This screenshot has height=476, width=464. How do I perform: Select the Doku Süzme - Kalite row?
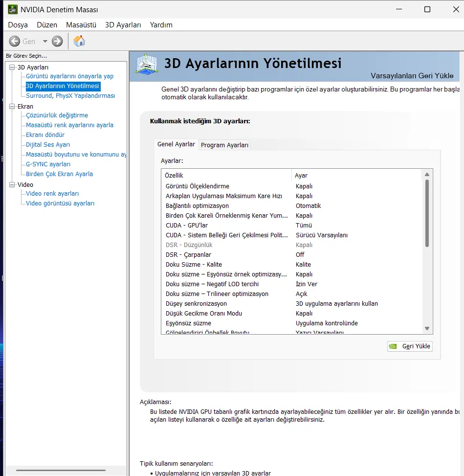(291, 264)
